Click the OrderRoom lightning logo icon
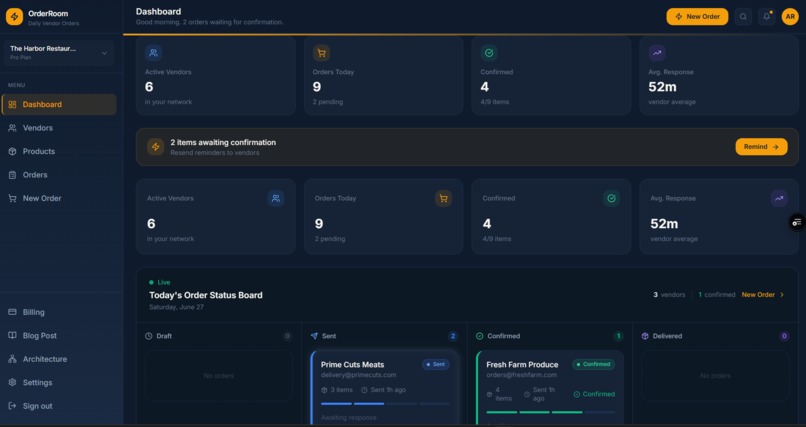806x427 pixels. [x=14, y=17]
